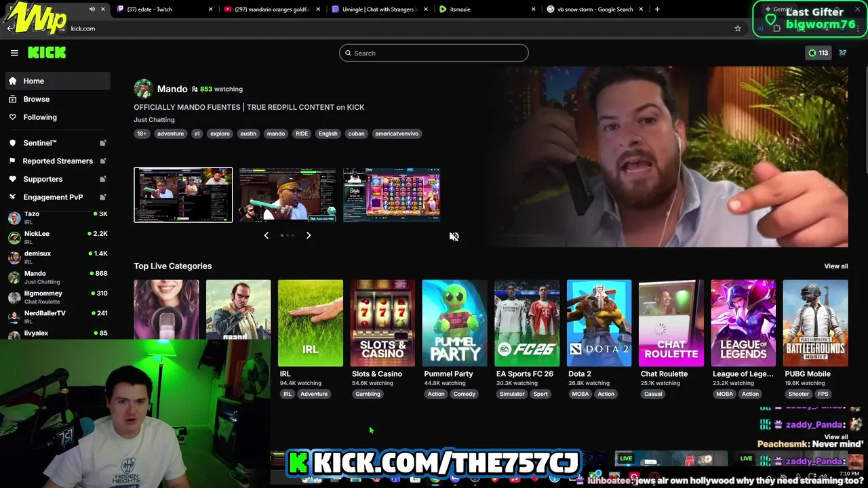Switch to the edate - Twitch tab
The width and height of the screenshot is (868, 488).
165,9
